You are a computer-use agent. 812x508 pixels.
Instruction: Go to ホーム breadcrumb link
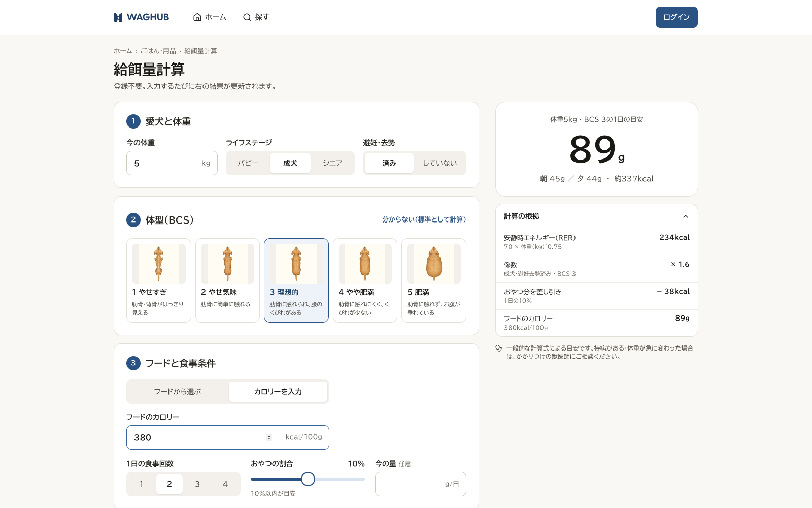tap(123, 51)
